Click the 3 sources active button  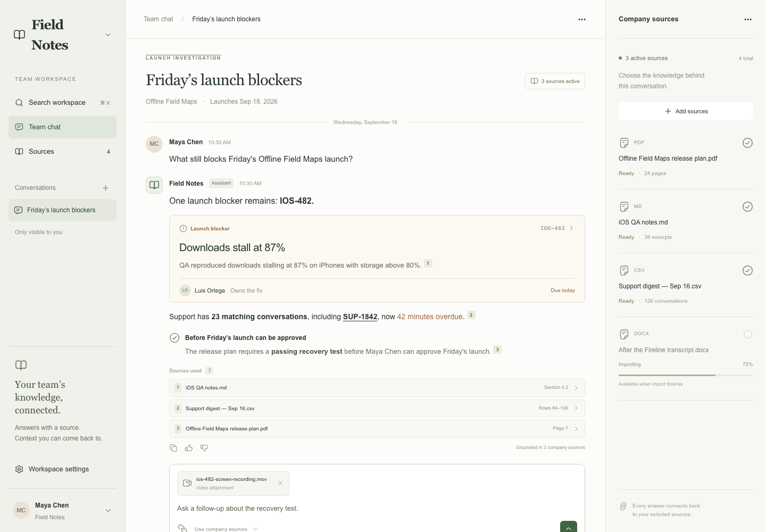pos(555,81)
